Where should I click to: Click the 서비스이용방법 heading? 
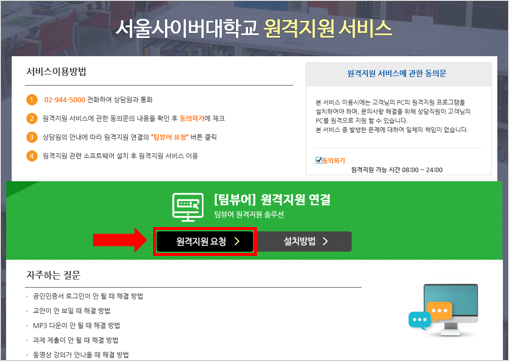coord(56,71)
